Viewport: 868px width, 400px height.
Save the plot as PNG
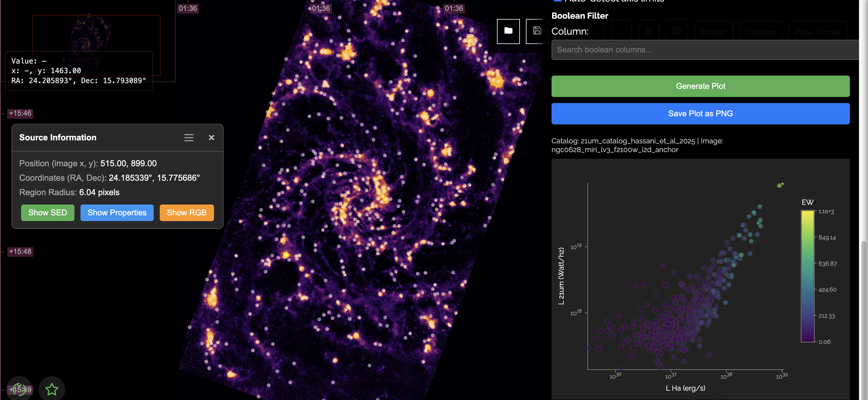(700, 114)
